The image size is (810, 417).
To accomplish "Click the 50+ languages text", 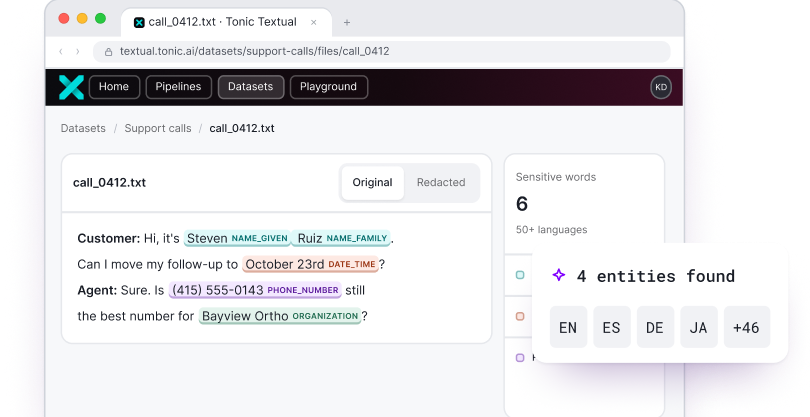I will (x=551, y=229).
